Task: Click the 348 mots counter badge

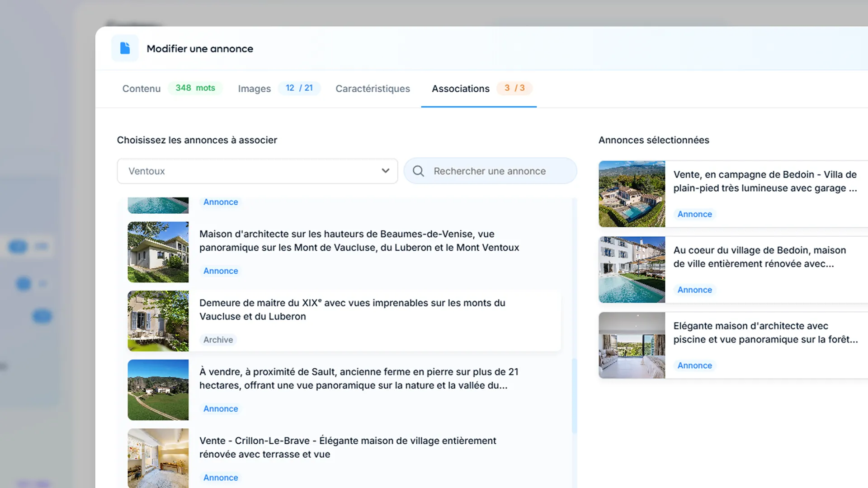Action: 195,88
